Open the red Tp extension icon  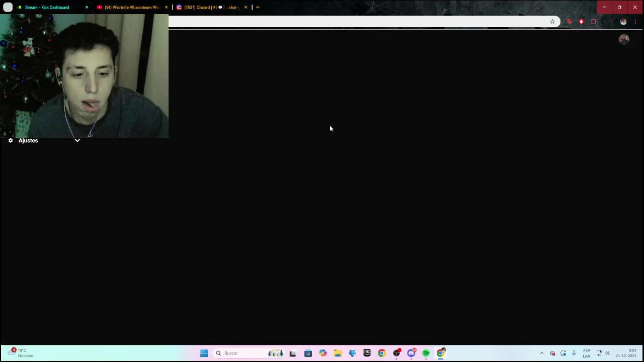point(569,22)
